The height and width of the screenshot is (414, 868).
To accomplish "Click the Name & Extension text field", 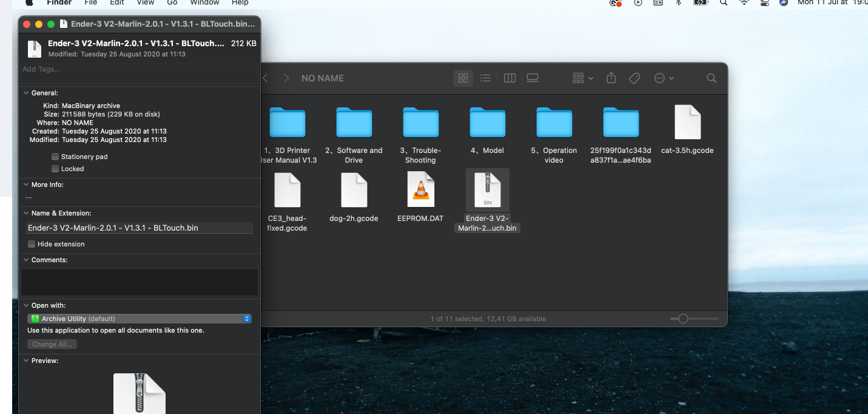I will coord(140,228).
